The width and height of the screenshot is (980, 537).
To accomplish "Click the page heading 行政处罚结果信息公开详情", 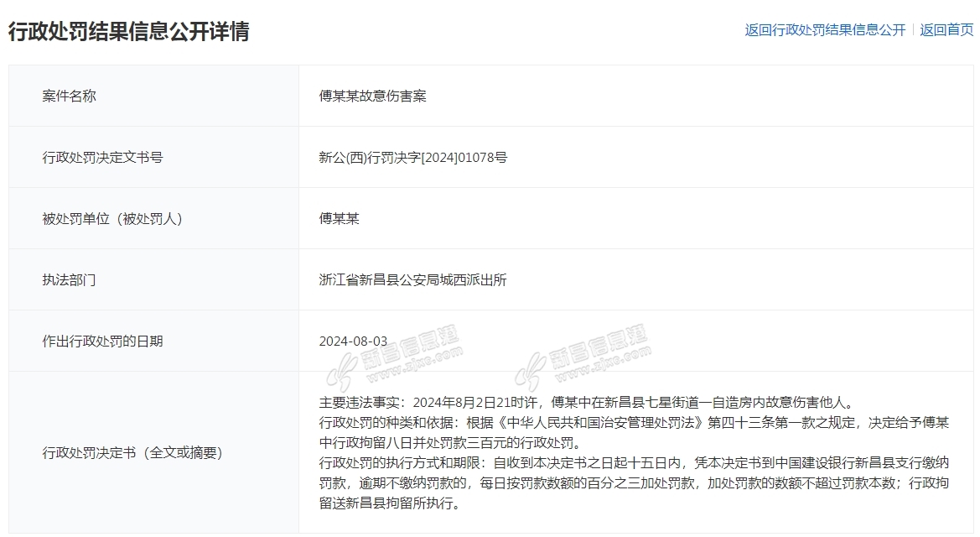I will click(x=129, y=31).
